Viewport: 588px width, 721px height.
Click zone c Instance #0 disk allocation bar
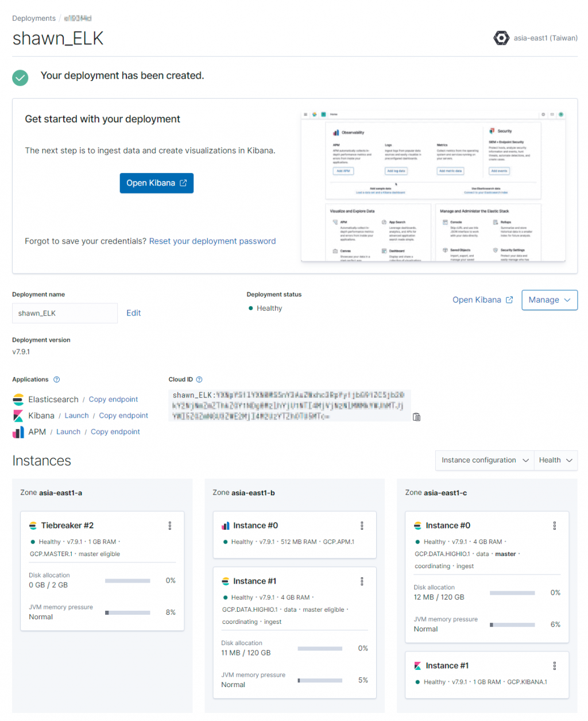512,593
